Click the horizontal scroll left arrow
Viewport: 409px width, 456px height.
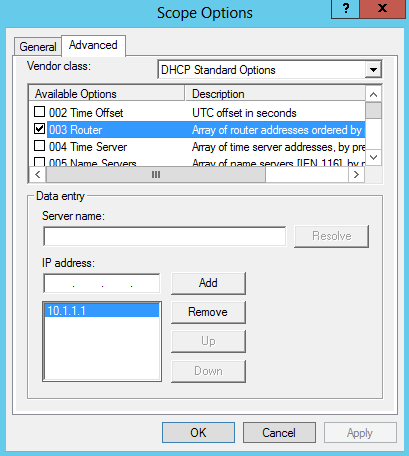click(x=38, y=174)
